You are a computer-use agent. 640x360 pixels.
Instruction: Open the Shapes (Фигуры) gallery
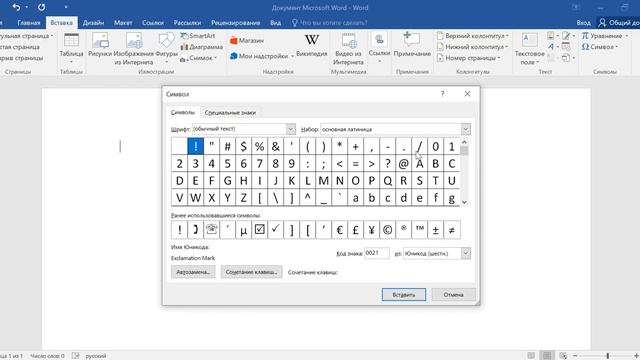coord(166,48)
